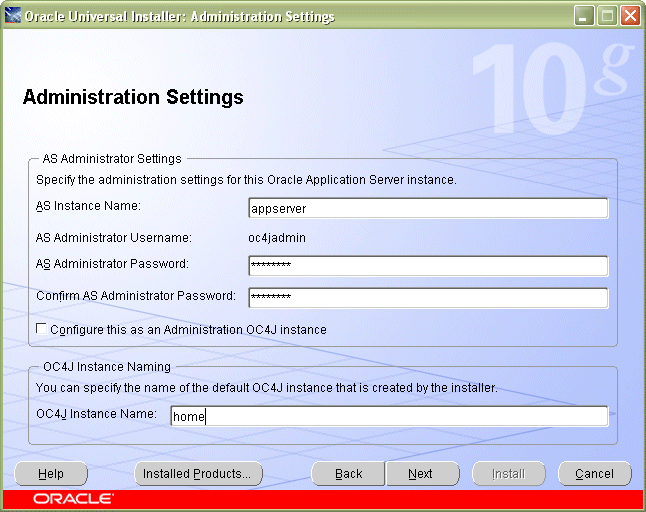Go Back to the previous step
The image size is (646, 512).
tap(348, 474)
